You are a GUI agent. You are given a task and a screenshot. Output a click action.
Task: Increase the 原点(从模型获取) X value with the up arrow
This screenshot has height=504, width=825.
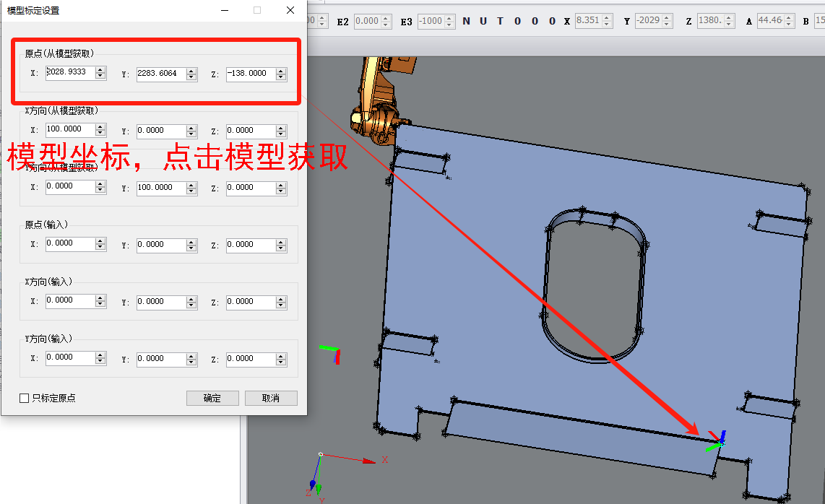tap(100, 69)
